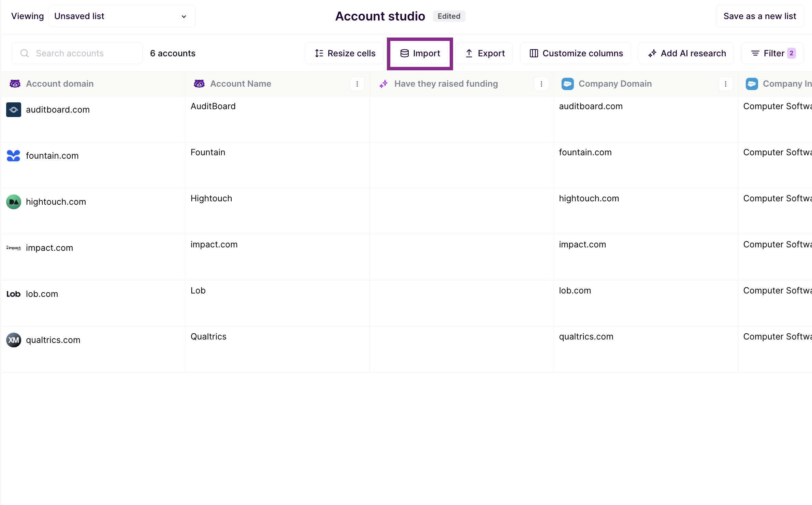
Task: Click qualtrics.com in Company Domain column
Action: pyautogui.click(x=586, y=336)
